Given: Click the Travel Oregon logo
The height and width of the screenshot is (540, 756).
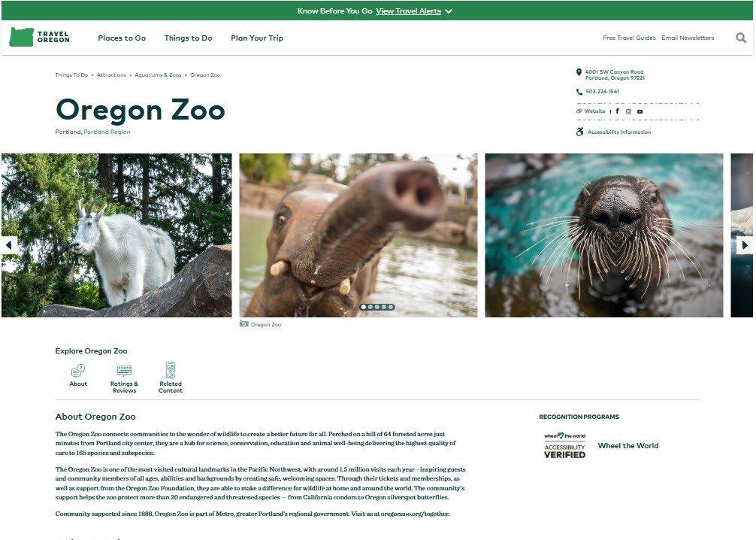Looking at the screenshot, I should (40, 37).
